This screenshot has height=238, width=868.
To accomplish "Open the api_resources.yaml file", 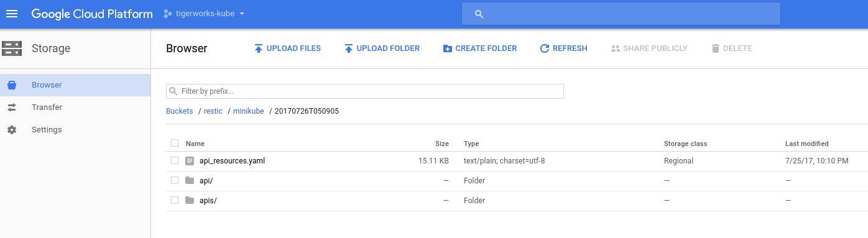I will point(233,161).
